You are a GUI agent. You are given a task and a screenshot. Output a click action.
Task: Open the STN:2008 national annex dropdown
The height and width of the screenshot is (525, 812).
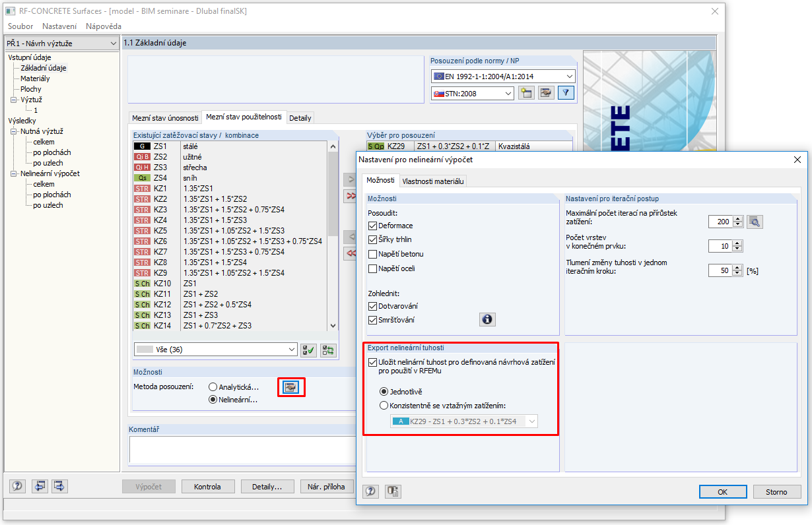point(473,93)
